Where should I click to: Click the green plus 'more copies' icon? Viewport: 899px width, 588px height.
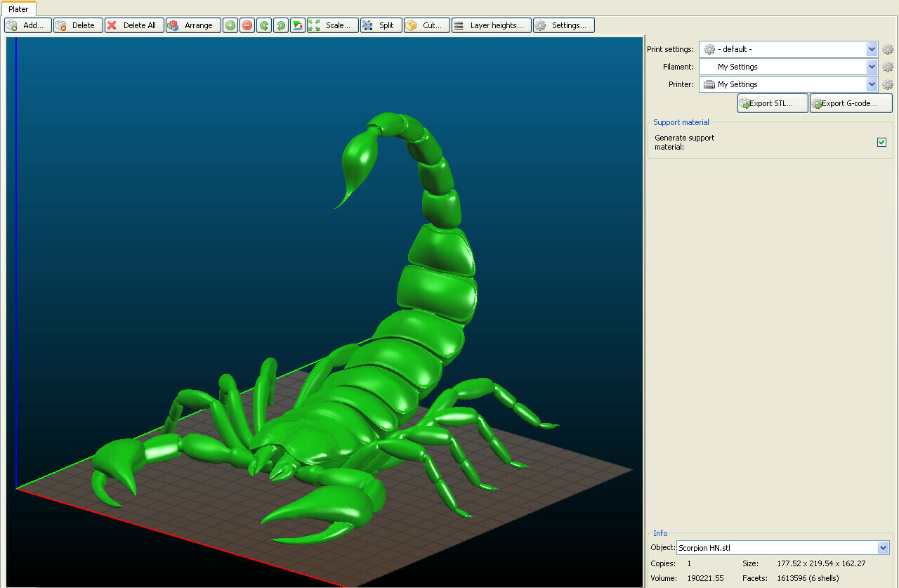[230, 25]
